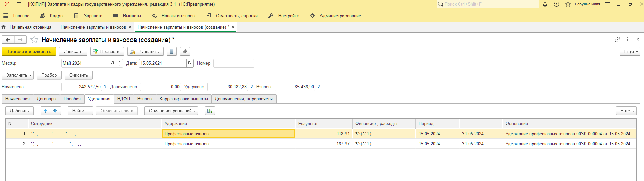
Task: Open the window options menu icon next to Совушка Миля
Action: (x=607, y=4)
